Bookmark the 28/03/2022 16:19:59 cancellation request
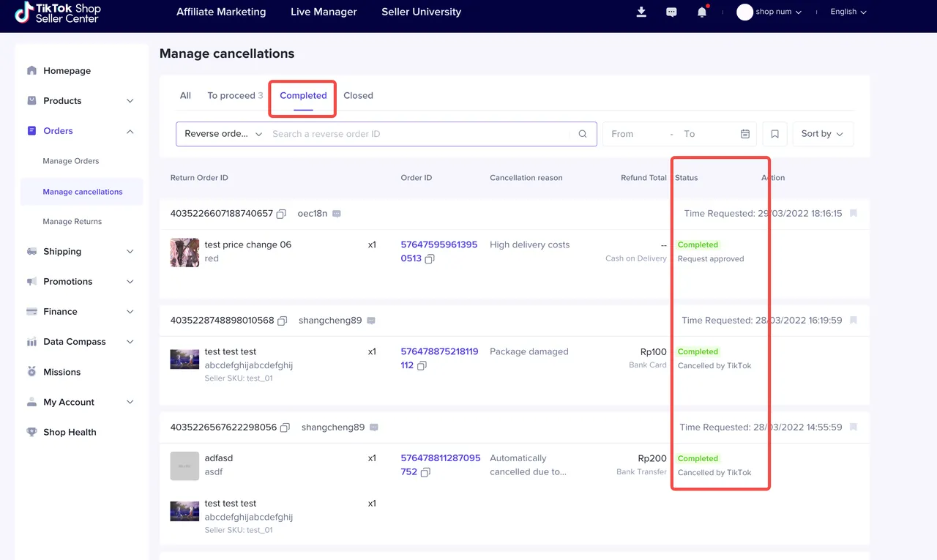 click(854, 321)
